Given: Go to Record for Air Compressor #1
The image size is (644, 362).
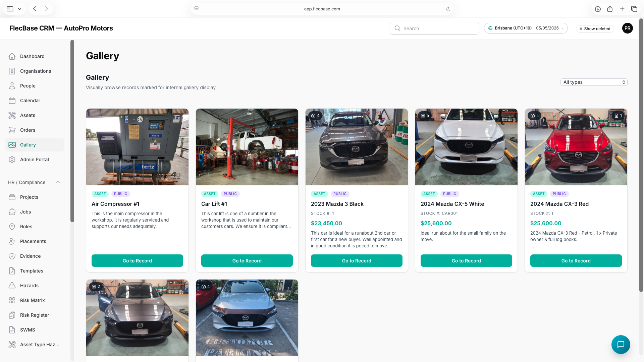Looking at the screenshot, I should (137, 261).
